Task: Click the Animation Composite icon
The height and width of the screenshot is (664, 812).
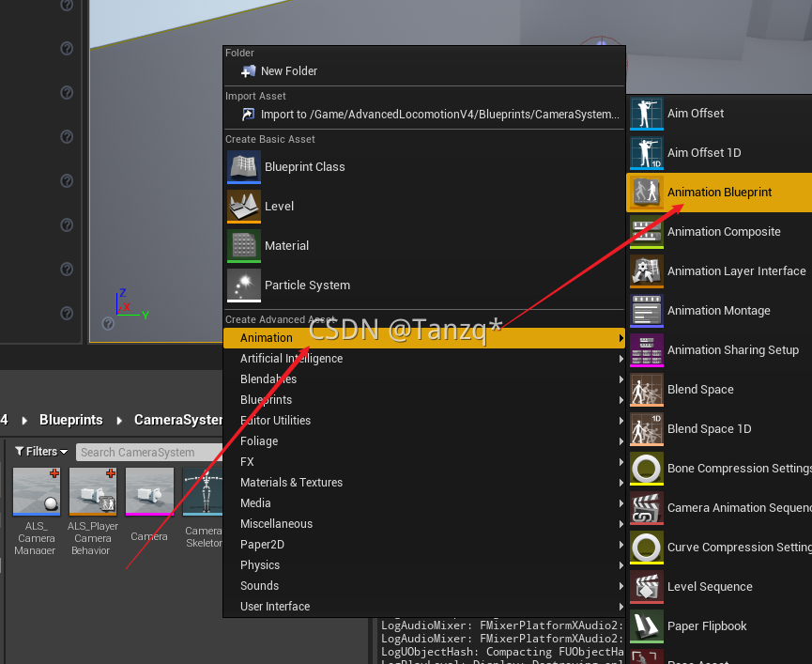Action: pos(646,232)
